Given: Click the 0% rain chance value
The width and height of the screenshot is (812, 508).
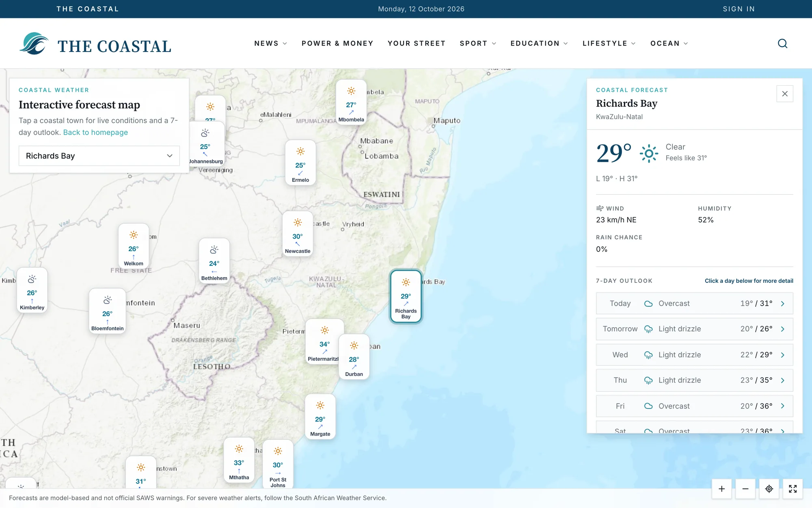Looking at the screenshot, I should [602, 250].
